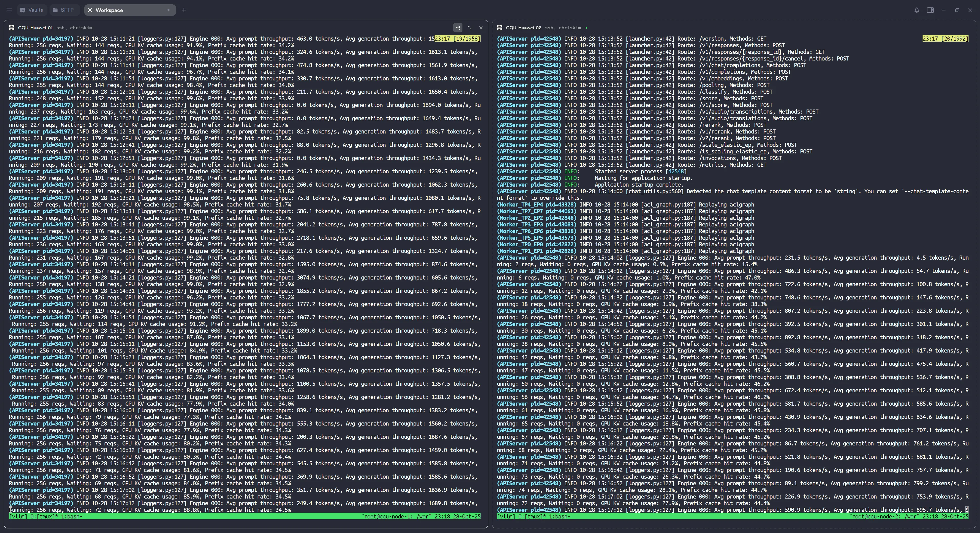
Task: Close the Workspace tab with its X
Action: [90, 10]
